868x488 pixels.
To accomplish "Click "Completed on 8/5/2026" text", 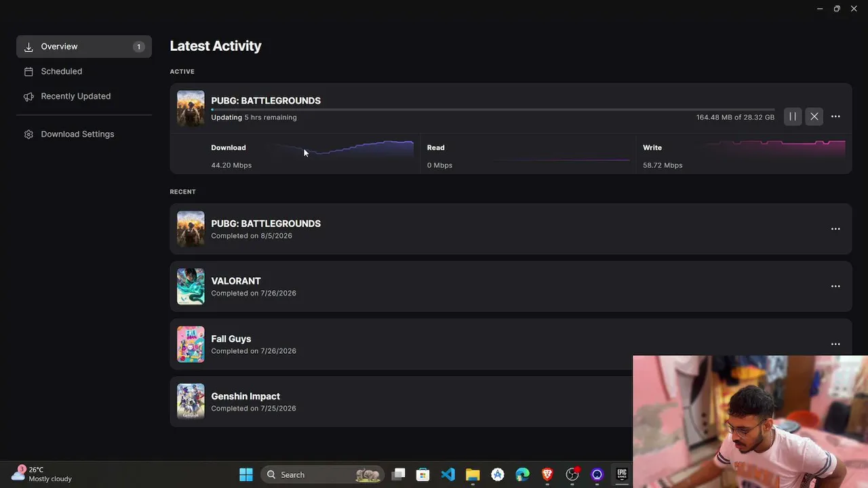I will [x=252, y=236].
